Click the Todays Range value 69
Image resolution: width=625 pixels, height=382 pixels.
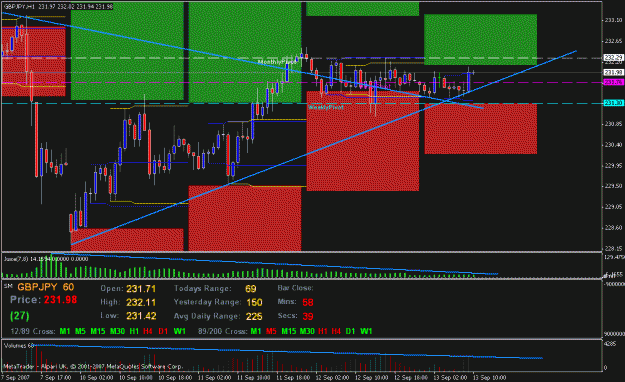(x=251, y=289)
